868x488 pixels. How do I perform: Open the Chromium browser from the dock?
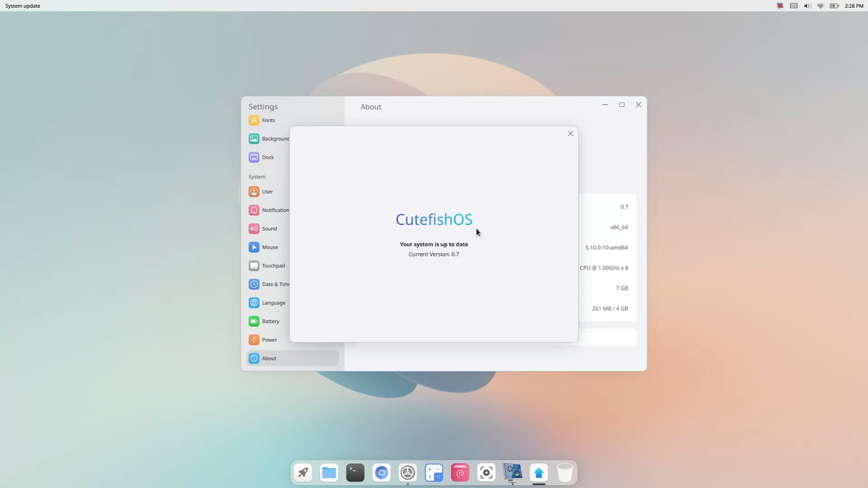click(382, 473)
